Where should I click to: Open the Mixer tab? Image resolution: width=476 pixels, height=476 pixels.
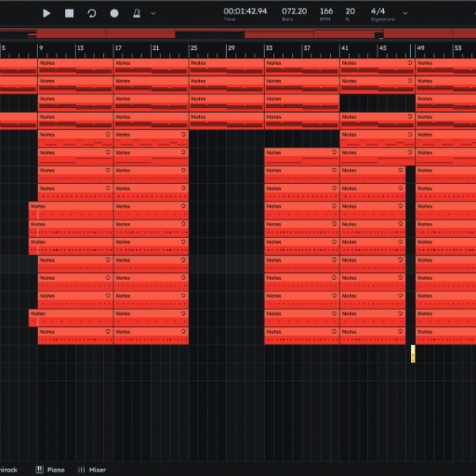pos(92,470)
